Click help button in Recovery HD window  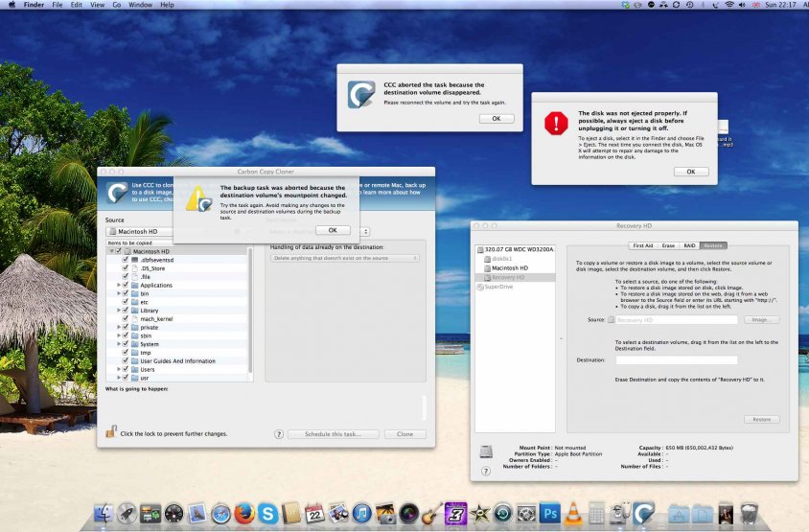tap(486, 471)
